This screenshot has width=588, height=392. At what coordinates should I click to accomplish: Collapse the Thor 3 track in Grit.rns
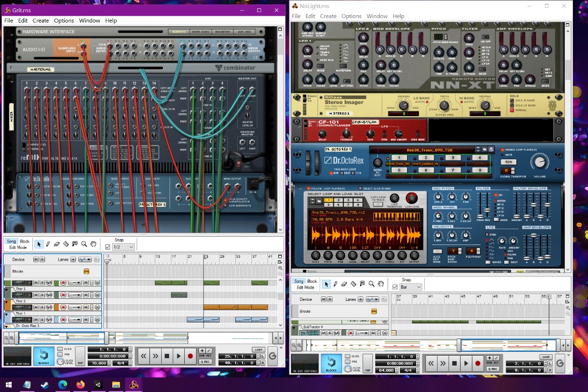click(x=6, y=289)
